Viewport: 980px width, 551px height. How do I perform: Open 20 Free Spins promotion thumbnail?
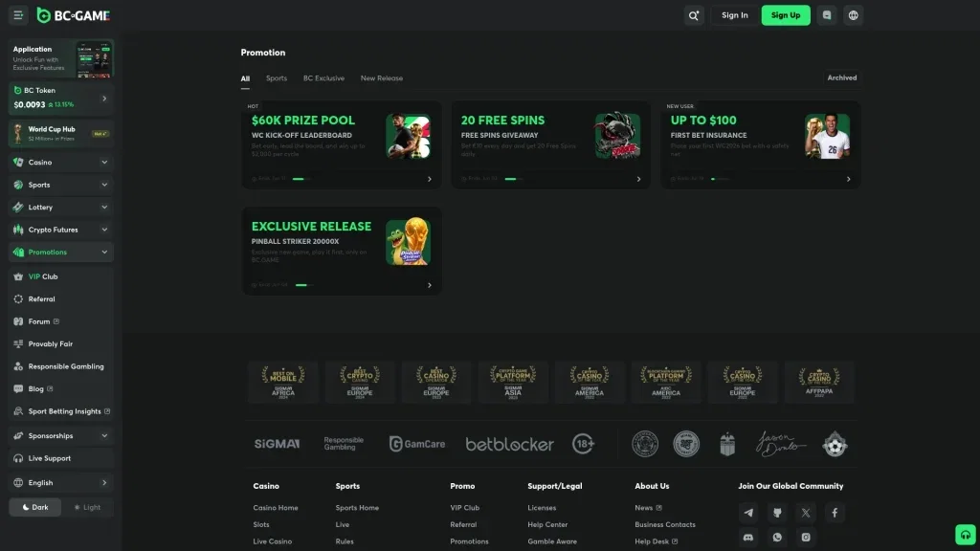pos(617,136)
